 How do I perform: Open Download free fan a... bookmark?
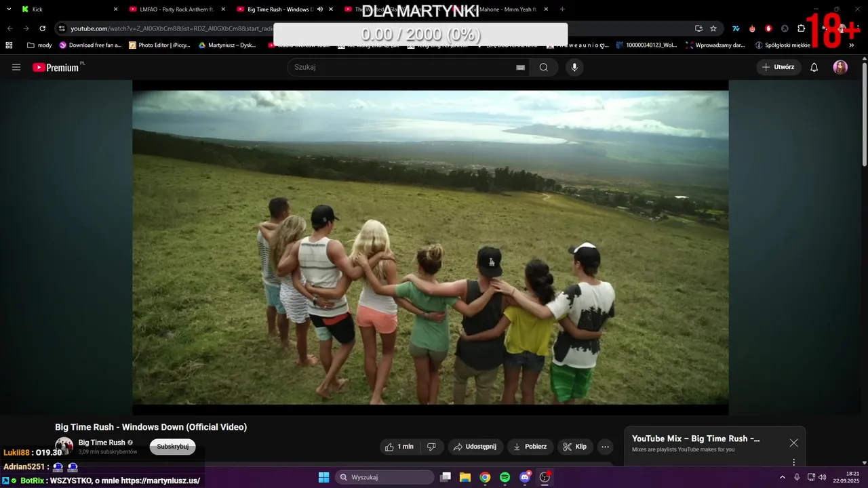[x=90, y=45]
